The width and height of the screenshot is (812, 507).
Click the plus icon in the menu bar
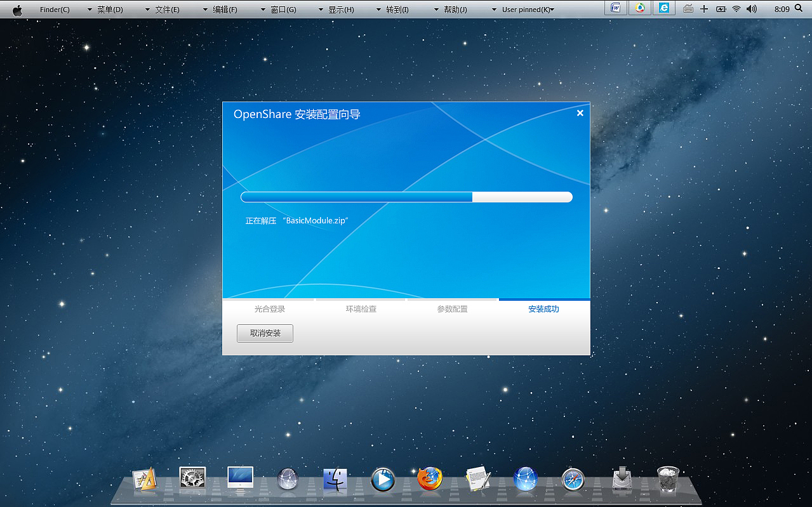click(704, 9)
